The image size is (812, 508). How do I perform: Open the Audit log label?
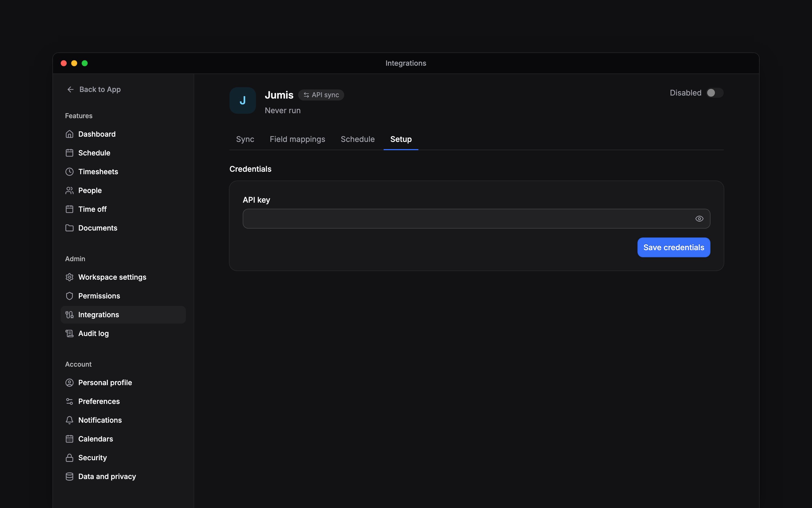(x=93, y=334)
